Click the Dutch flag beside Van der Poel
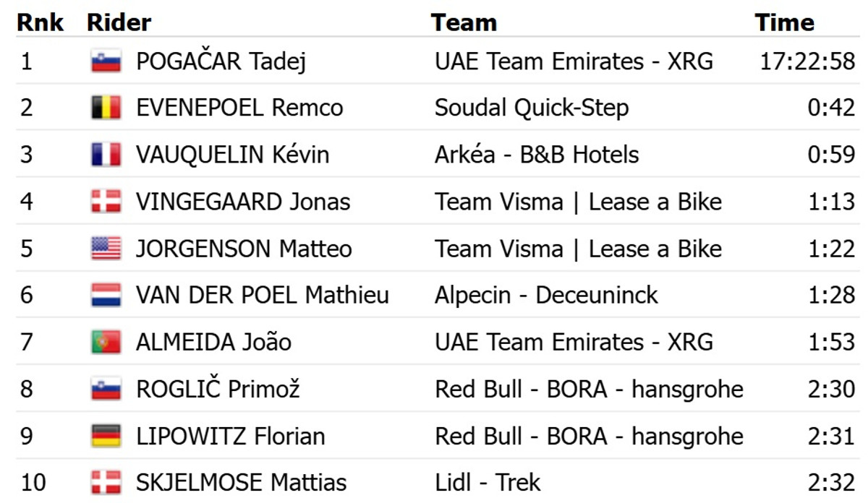 point(106,295)
